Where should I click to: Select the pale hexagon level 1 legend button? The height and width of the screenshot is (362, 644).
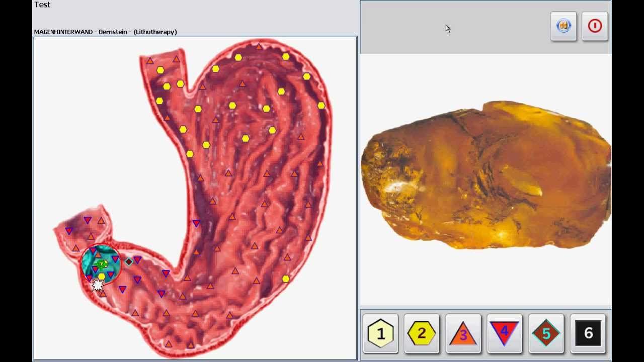tap(380, 333)
